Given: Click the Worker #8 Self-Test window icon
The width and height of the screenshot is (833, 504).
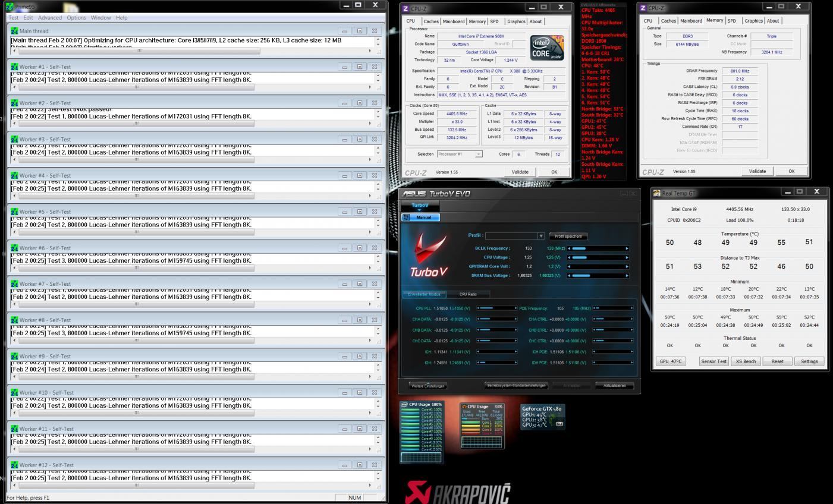Looking at the screenshot, I should tap(15, 320).
